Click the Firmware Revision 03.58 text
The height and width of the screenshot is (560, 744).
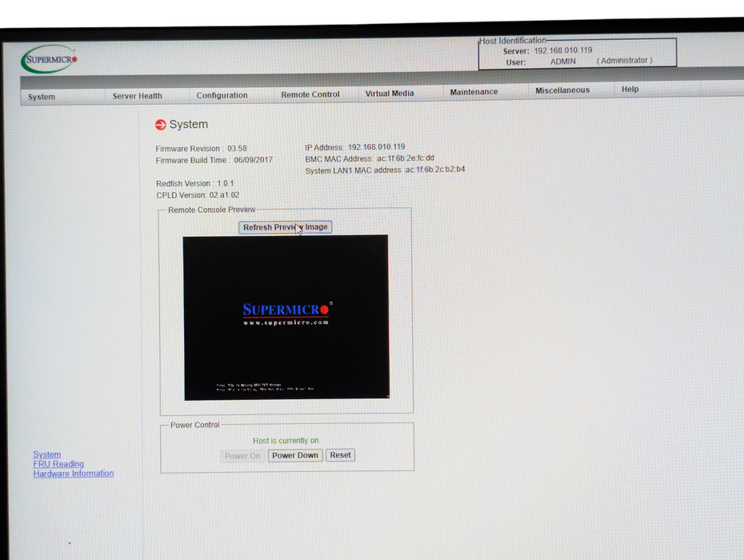pyautogui.click(x=201, y=149)
